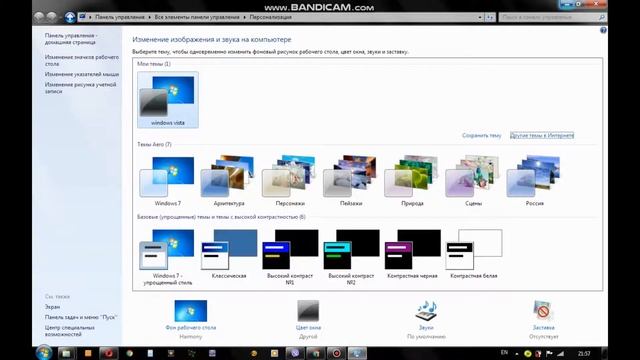Open the Viber taskbar icon
640x360 pixels.
pyautogui.click(x=295, y=353)
